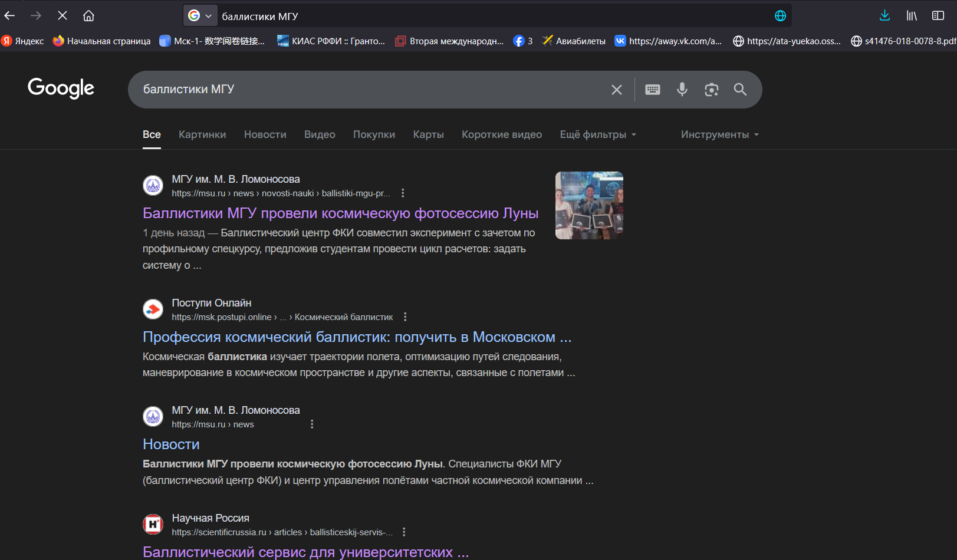
Task: Start voice search with the microphone
Action: pyautogui.click(x=682, y=90)
